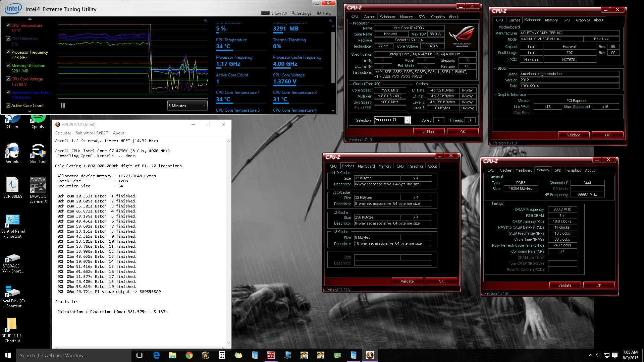This screenshot has width=644, height=362.
Task: Open the GPUPI 2.1.2 desktop shortcut
Action: [12, 330]
